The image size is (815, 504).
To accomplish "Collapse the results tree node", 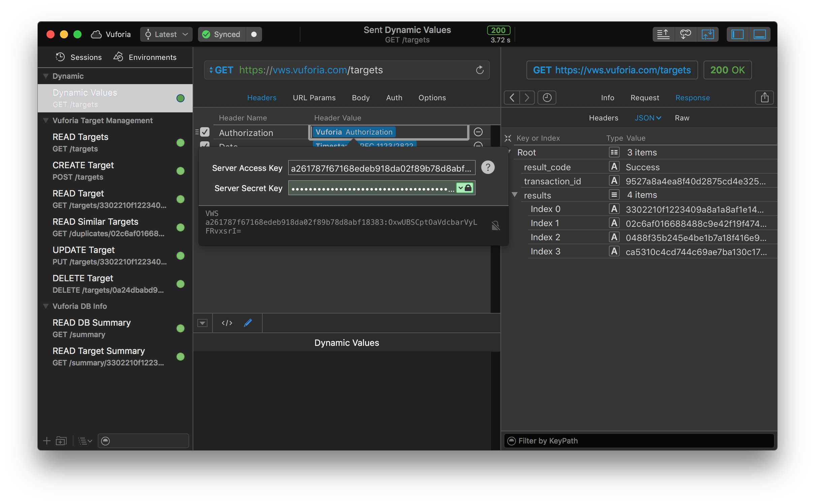I will click(515, 195).
